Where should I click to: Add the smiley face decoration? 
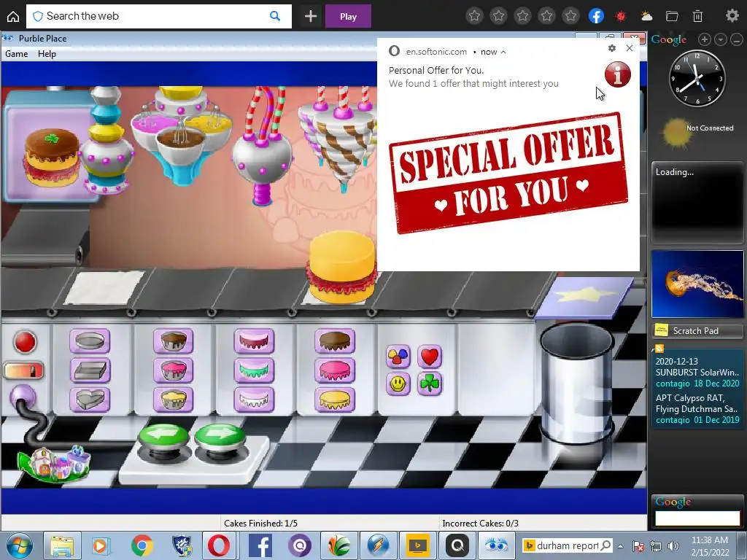[x=398, y=384]
